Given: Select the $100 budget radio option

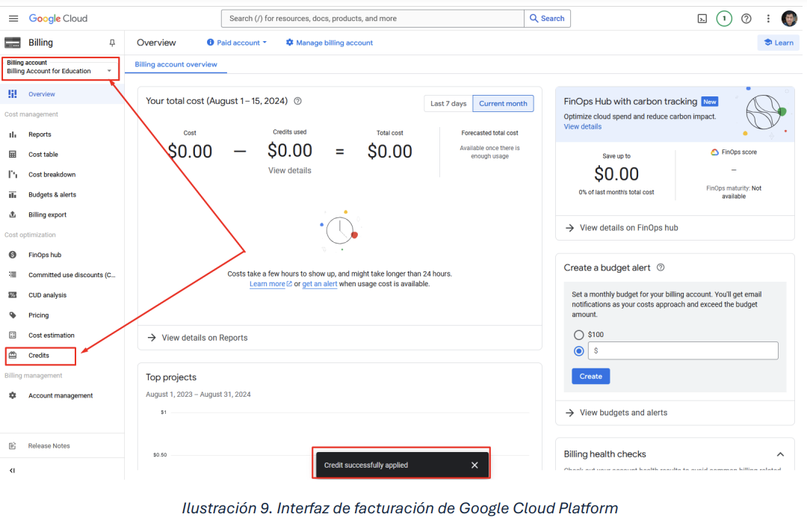Looking at the screenshot, I should click(578, 335).
